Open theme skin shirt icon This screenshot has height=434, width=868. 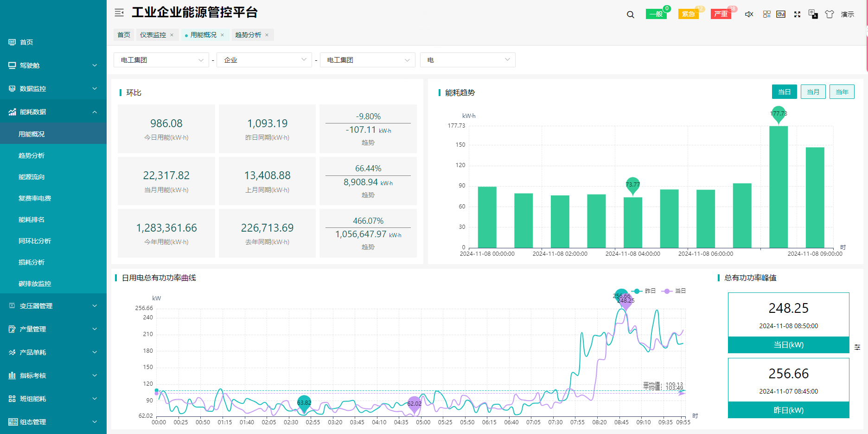pyautogui.click(x=830, y=14)
